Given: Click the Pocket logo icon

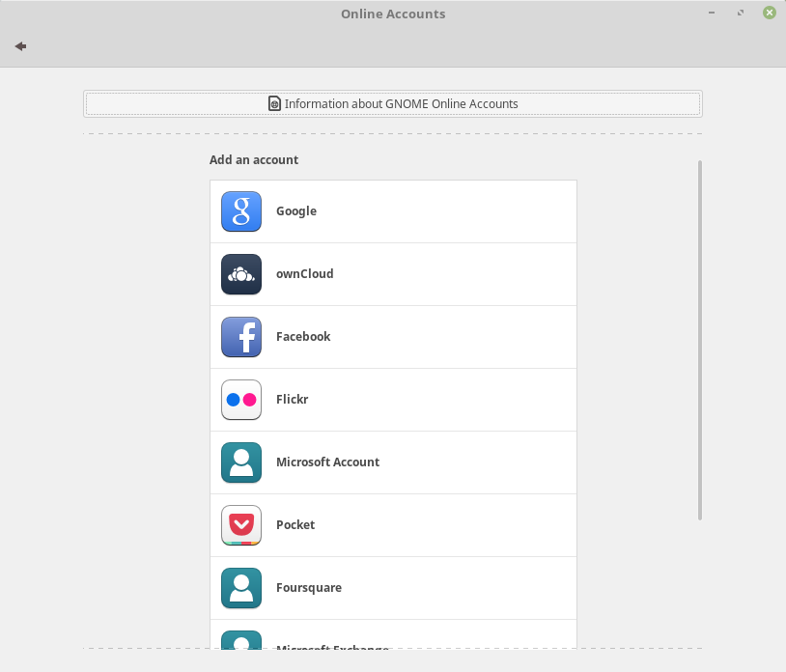Looking at the screenshot, I should 241,525.
